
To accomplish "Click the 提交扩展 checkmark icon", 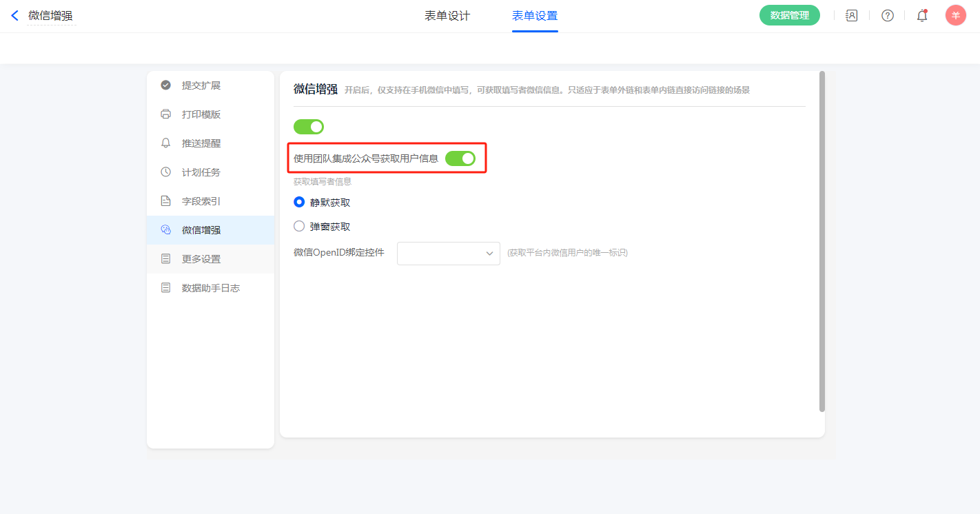I will [165, 85].
